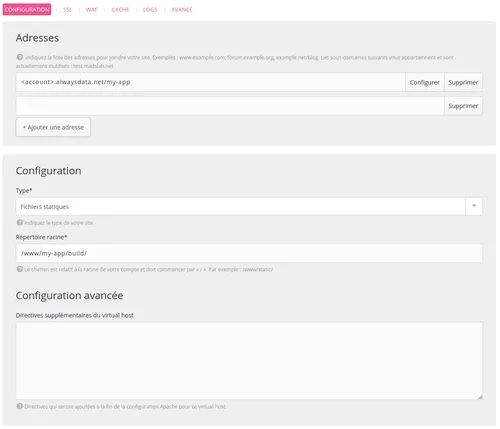Select the Cache tab

(120, 10)
